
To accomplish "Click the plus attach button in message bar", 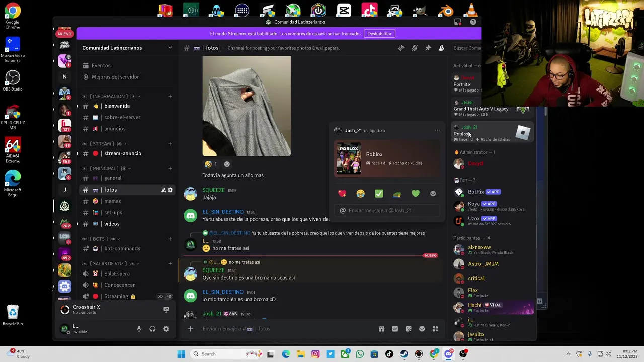I will (x=190, y=329).
